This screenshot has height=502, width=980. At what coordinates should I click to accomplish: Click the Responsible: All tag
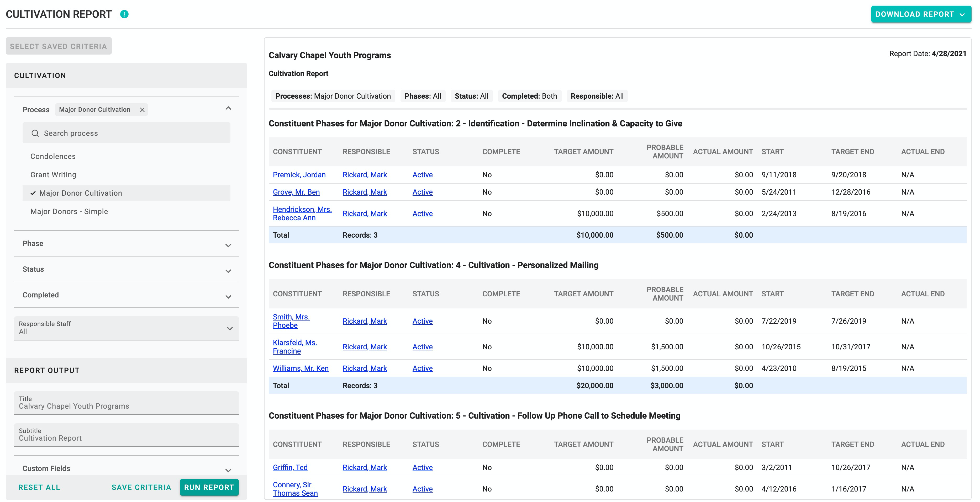click(597, 96)
